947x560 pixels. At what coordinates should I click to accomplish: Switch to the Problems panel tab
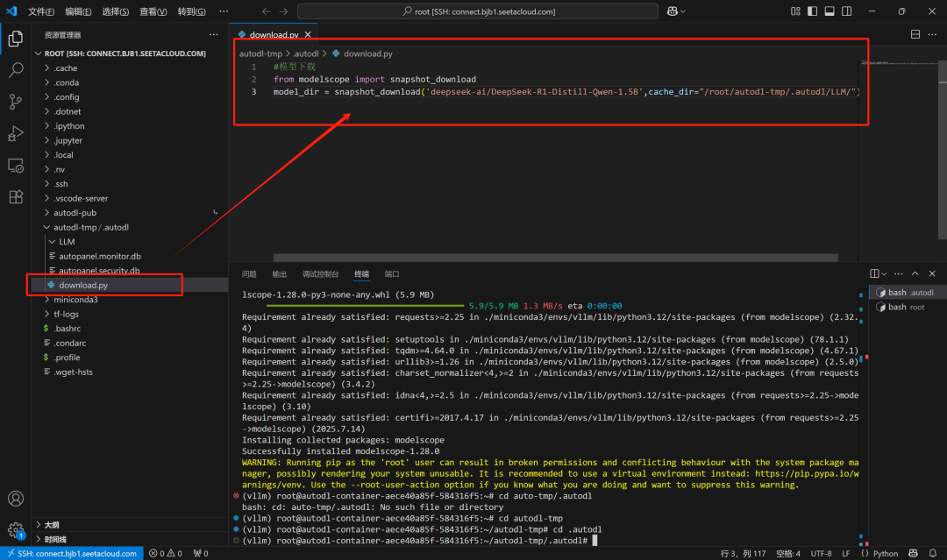[249, 274]
